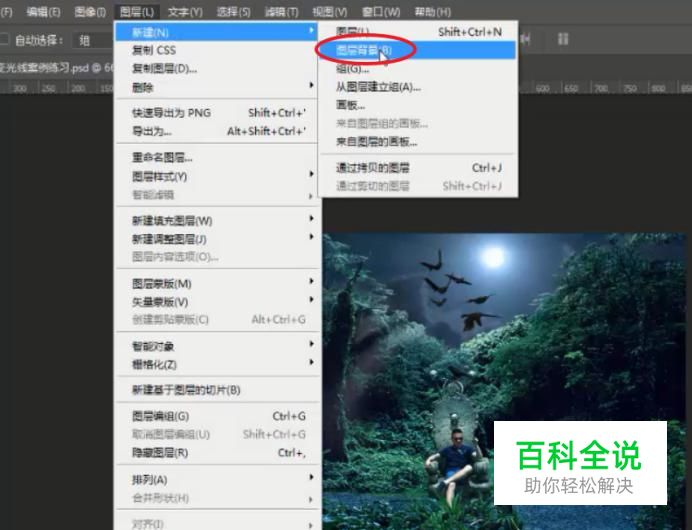The width and height of the screenshot is (692, 530).
Task: Open the 选择(S) menu
Action: pos(233,12)
